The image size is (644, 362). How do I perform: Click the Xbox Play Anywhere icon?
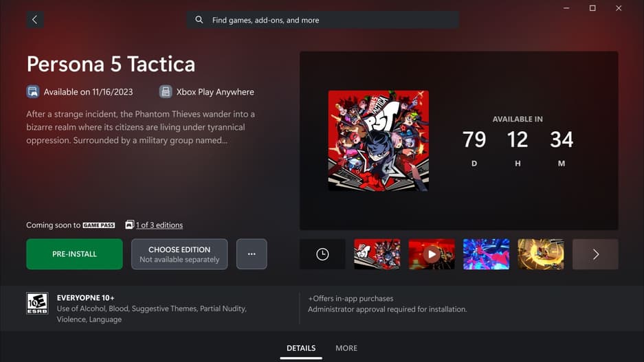[x=166, y=91]
